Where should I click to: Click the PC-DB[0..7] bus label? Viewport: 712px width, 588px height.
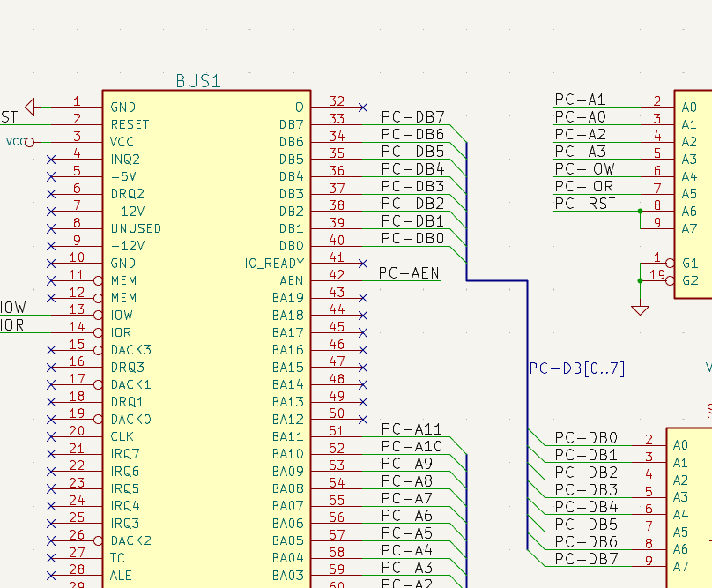point(577,368)
